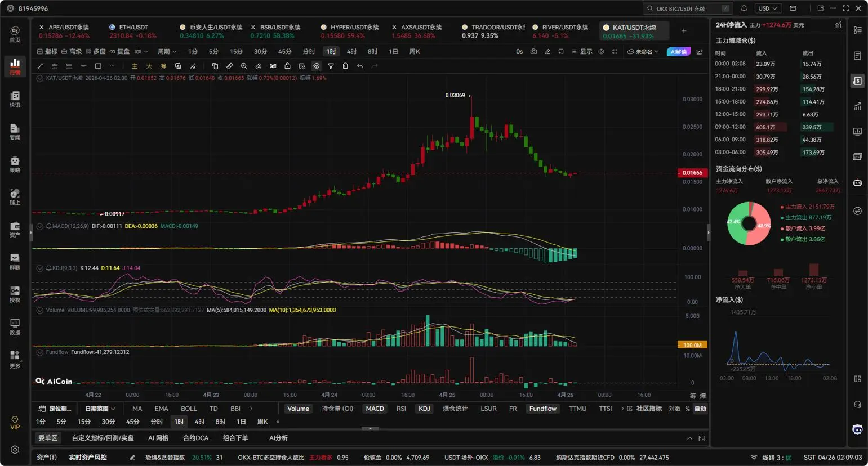Image resolution: width=868 pixels, height=466 pixels.
Task: Open the candlestick chart type dropdown
Action: tap(141, 51)
